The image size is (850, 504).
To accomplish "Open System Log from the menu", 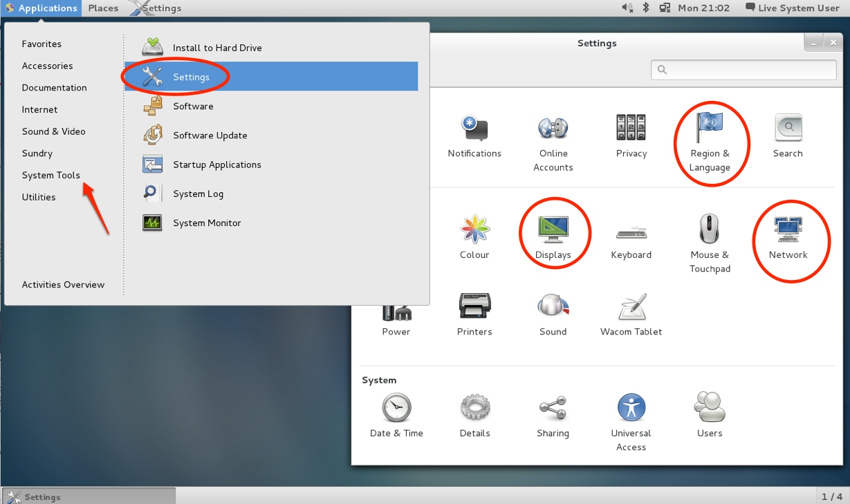I will 271,194.
